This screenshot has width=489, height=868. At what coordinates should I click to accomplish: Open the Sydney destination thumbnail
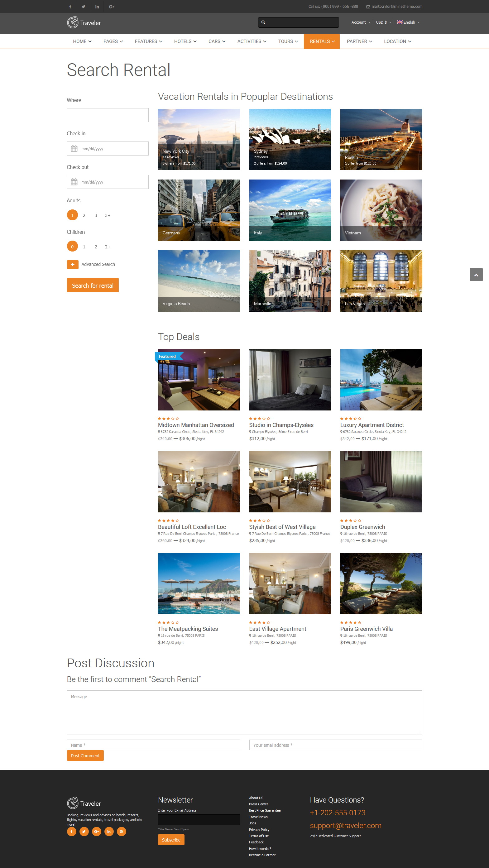(x=290, y=140)
